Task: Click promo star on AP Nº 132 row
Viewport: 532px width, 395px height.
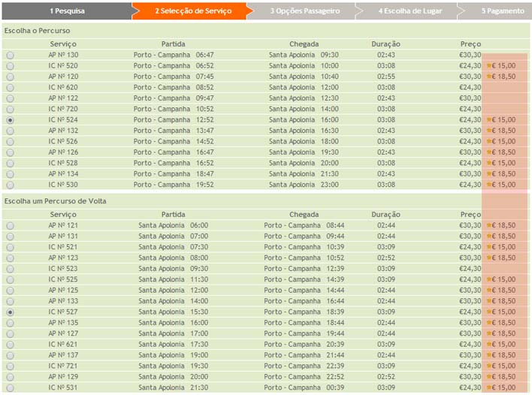Action: [x=490, y=131]
